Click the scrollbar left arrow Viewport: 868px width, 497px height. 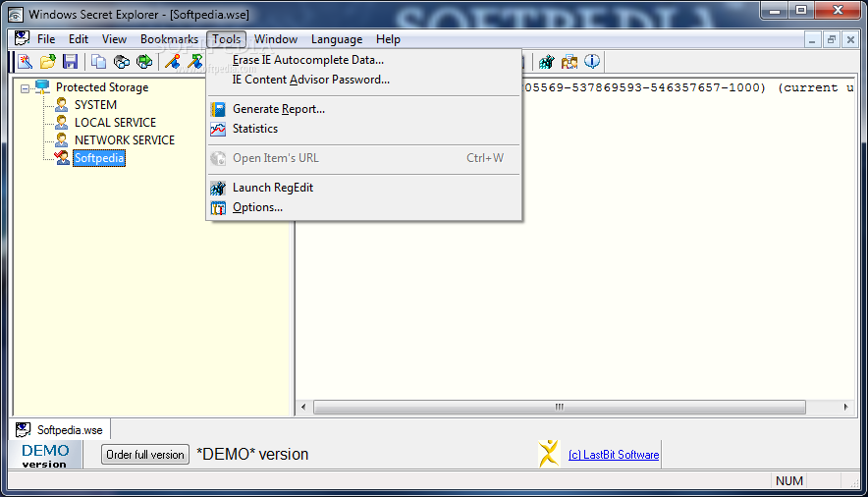click(303, 407)
